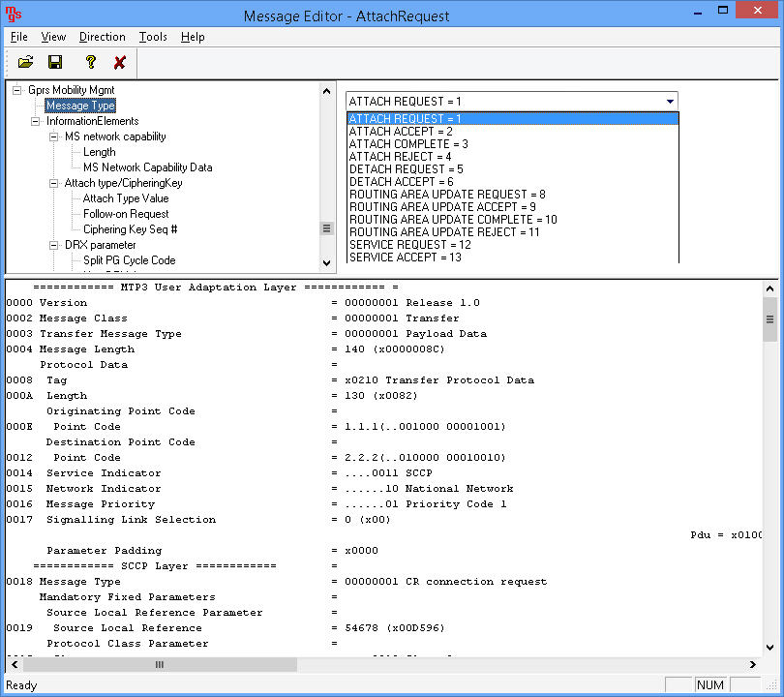
Task: Select ATTACH ACCEPT = 2 from the list
Action: tap(403, 131)
